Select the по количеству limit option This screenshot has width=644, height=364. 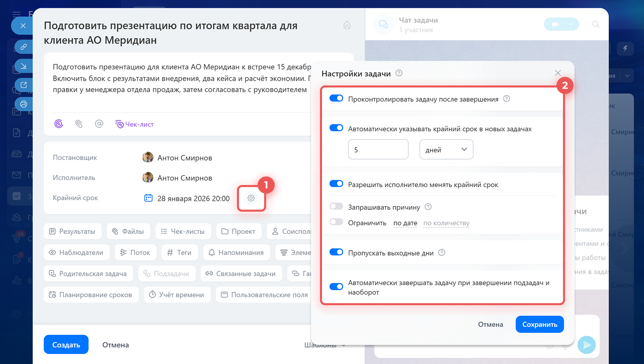point(446,223)
